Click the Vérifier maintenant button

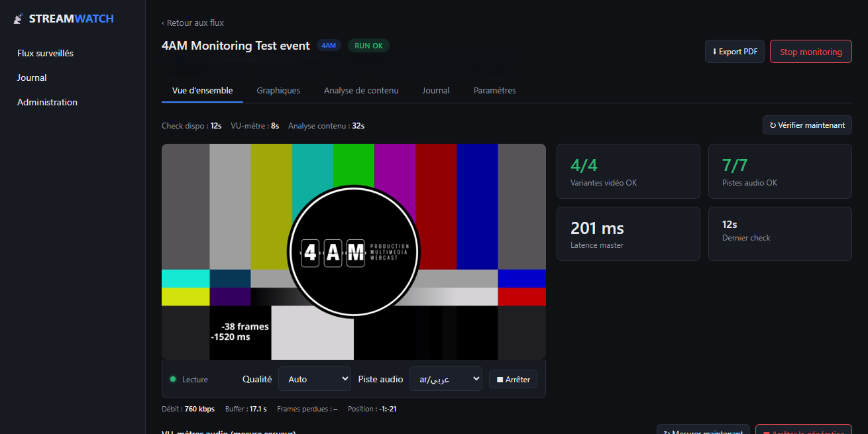807,125
